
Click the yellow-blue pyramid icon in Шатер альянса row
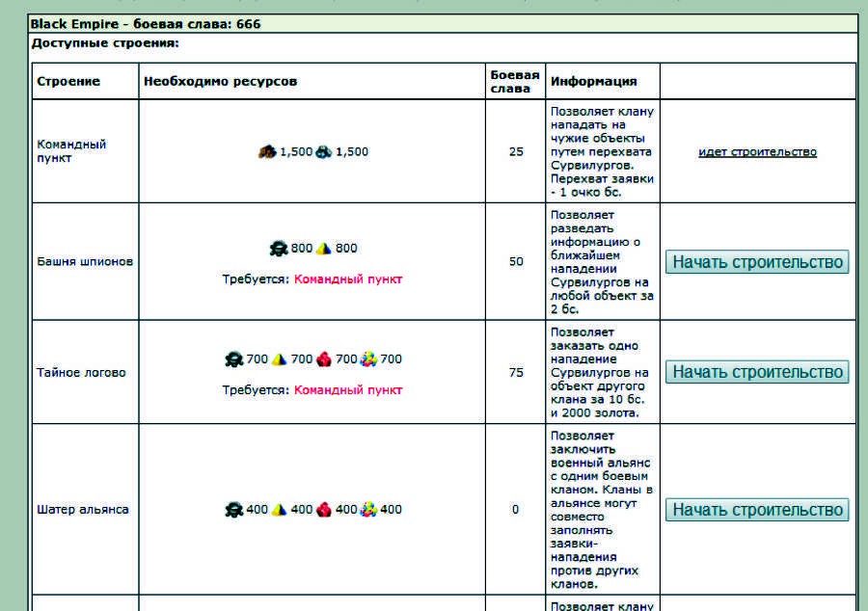(279, 509)
